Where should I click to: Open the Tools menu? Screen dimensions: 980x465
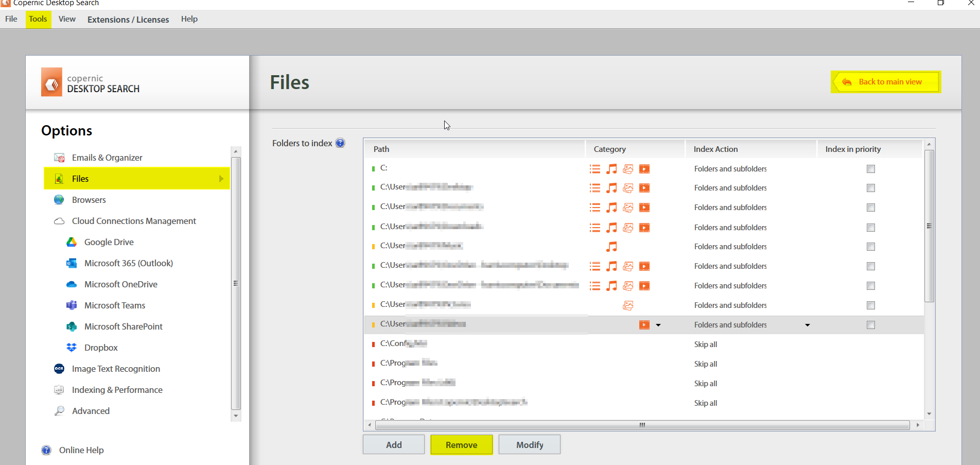point(38,19)
